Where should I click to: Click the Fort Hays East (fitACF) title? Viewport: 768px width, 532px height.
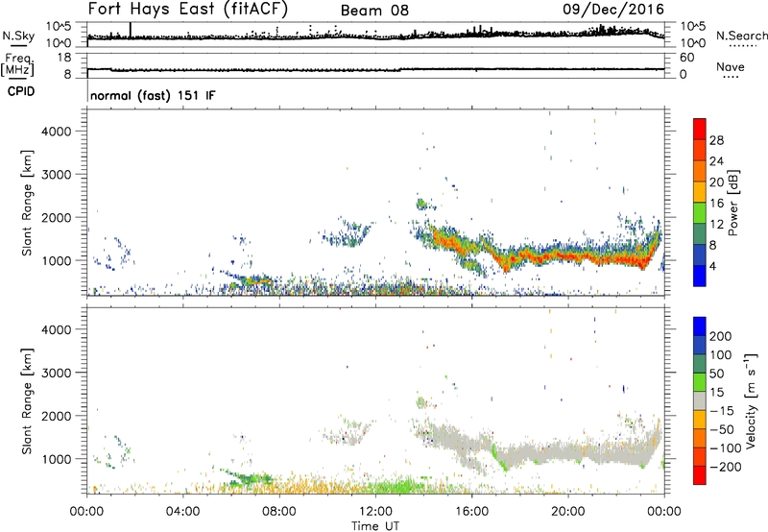point(188,9)
